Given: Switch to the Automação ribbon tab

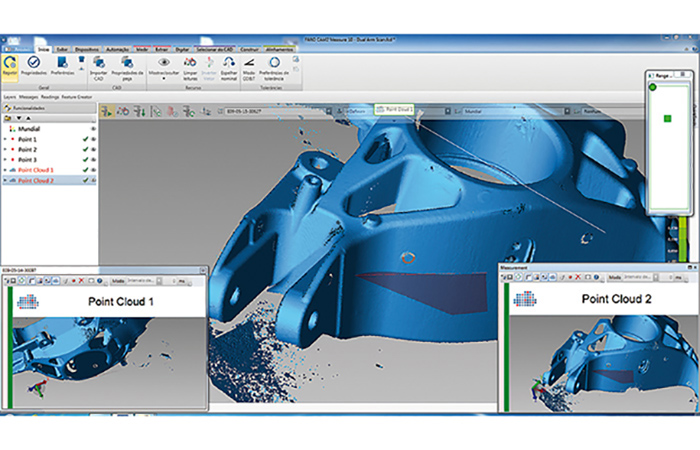Looking at the screenshot, I should (x=116, y=47).
